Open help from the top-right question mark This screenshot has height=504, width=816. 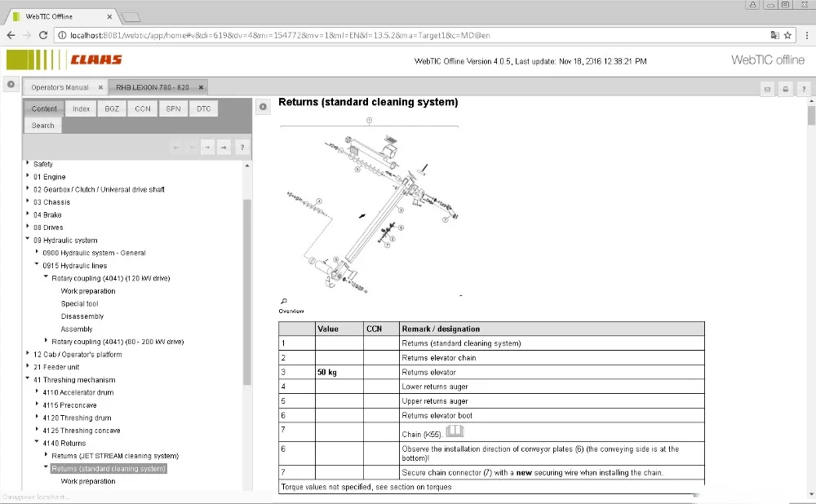[804, 88]
